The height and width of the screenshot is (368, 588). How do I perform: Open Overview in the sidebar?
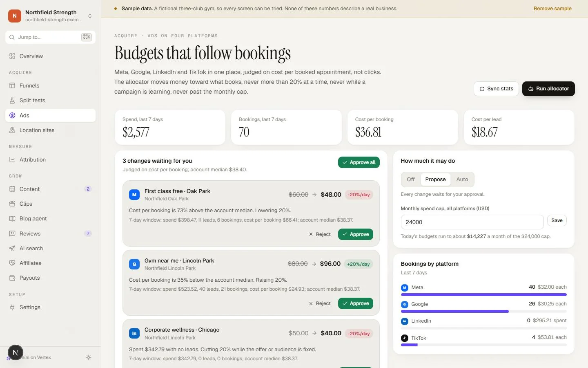(51, 56)
